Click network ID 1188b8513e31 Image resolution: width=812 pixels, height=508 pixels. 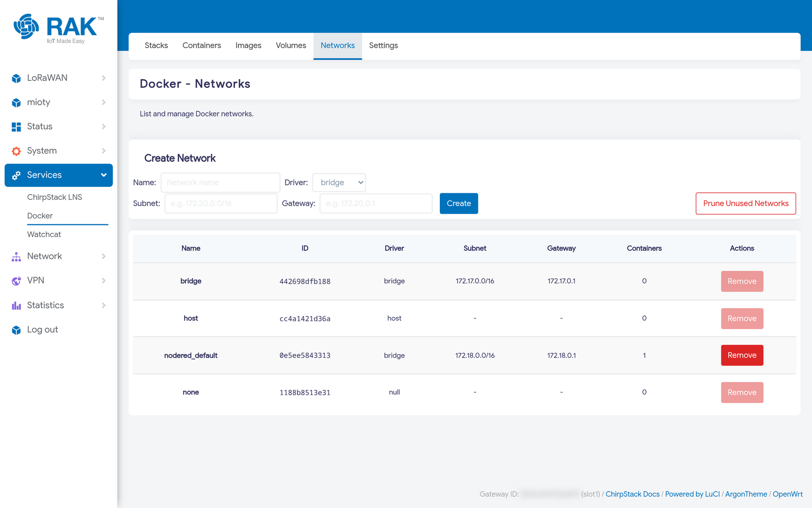(305, 392)
